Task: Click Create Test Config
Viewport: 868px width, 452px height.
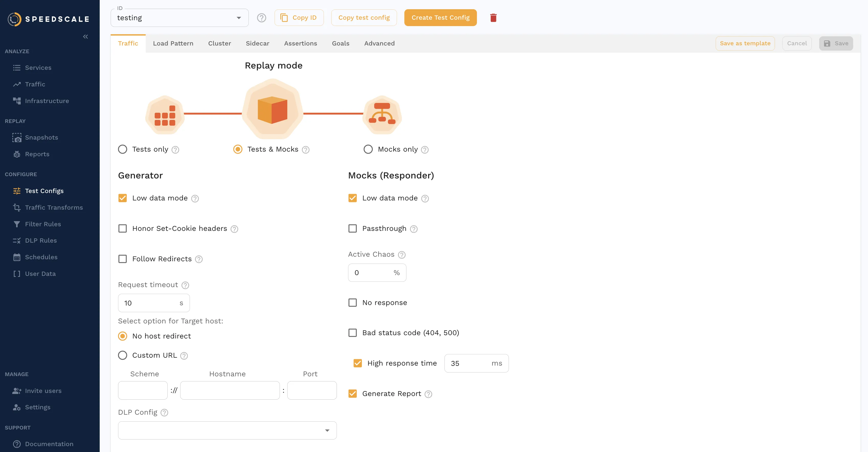Action: click(440, 18)
